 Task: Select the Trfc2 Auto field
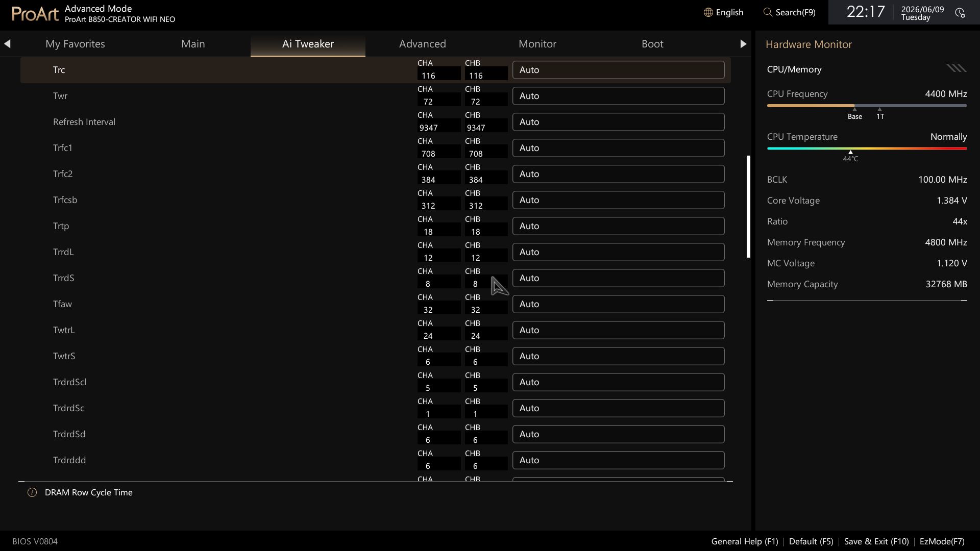(x=618, y=174)
